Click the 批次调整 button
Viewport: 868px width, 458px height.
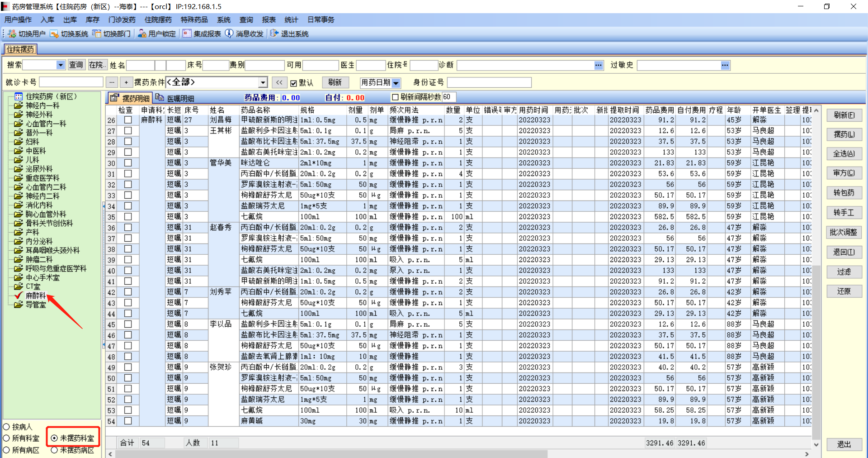(x=844, y=232)
